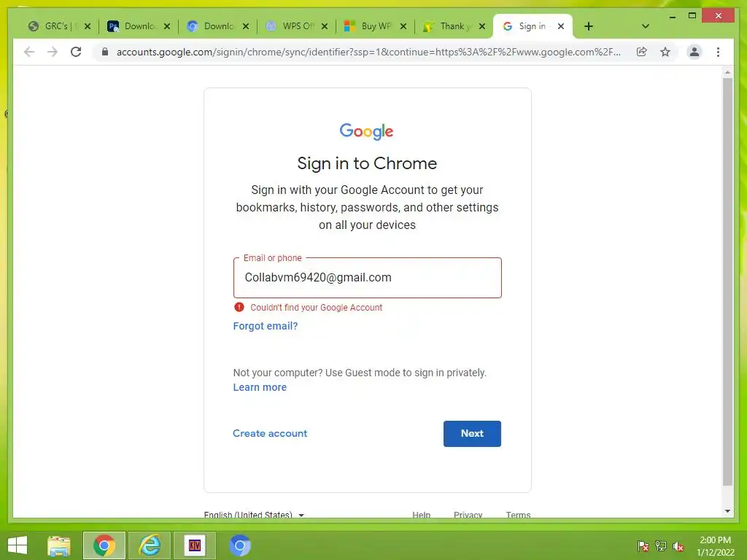Open the English (United States) language dropdown
The width and height of the screenshot is (747, 560).
pos(254,514)
